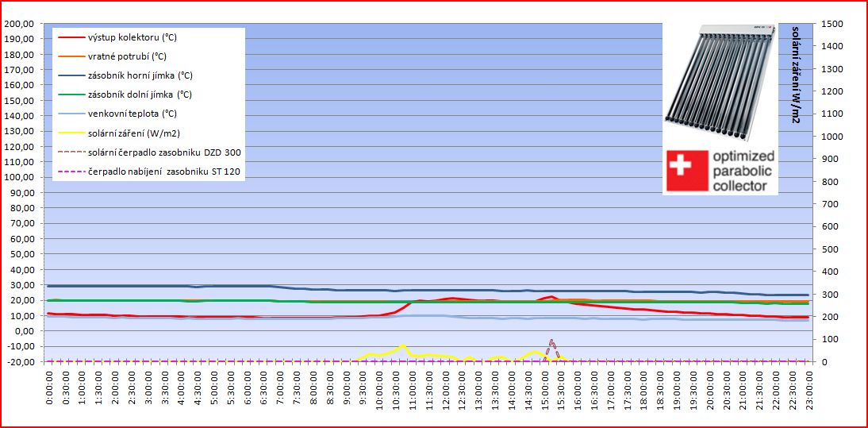Click the time axis label 20:30:00
This screenshot has width=868, height=428.
(x=726, y=392)
